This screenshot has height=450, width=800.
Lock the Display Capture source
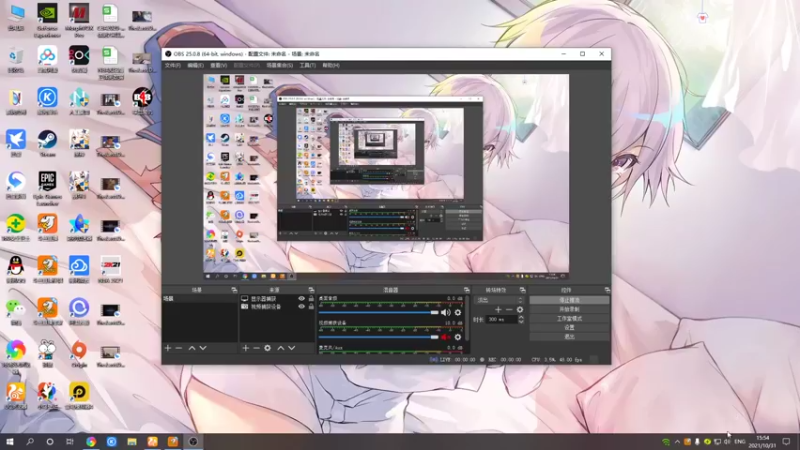pos(311,298)
